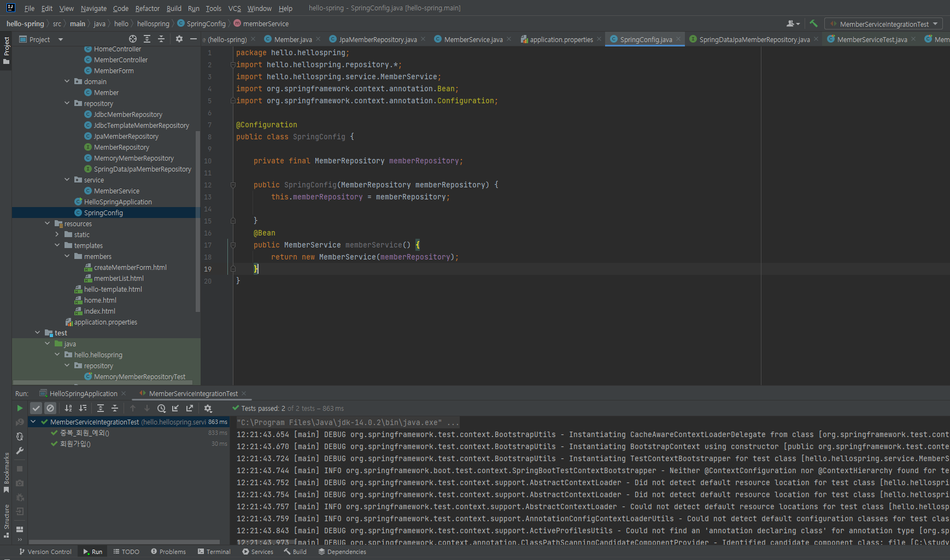The height and width of the screenshot is (560, 950).
Task: Click the stop square icon in Run sidebar
Action: click(20, 469)
